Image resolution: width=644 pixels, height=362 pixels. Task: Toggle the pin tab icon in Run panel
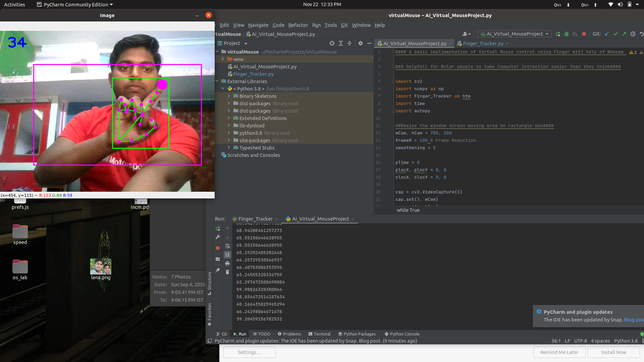pos(218,270)
